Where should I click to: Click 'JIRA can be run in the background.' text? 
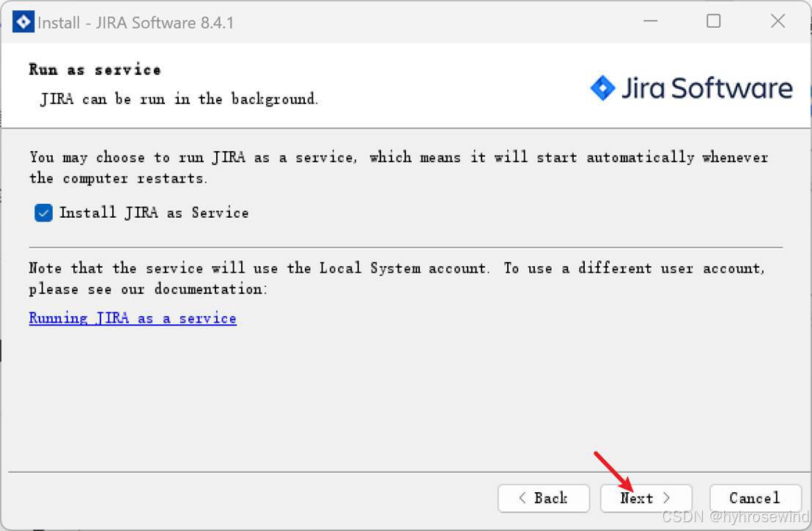(179, 99)
